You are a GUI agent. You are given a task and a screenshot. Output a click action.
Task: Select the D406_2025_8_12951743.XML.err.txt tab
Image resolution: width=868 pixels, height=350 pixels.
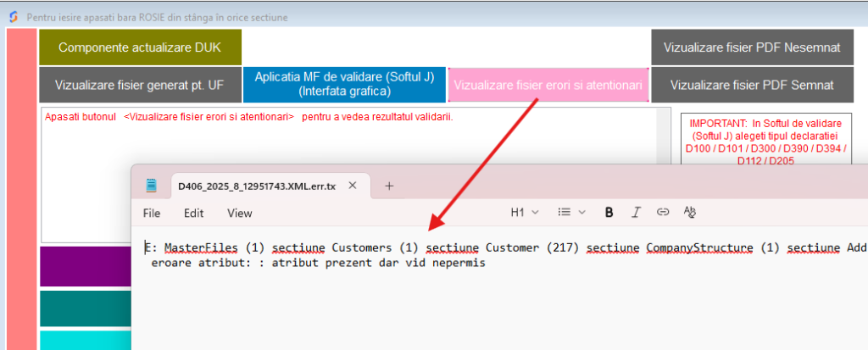point(254,186)
